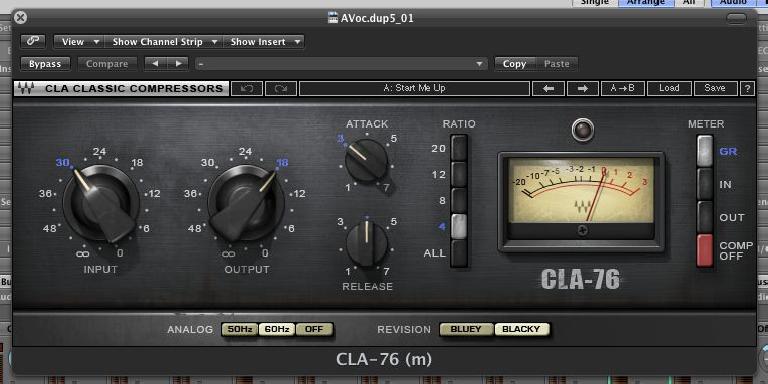Enable the ALL ratio button
Viewport: 768px width, 384px height.
459,253
